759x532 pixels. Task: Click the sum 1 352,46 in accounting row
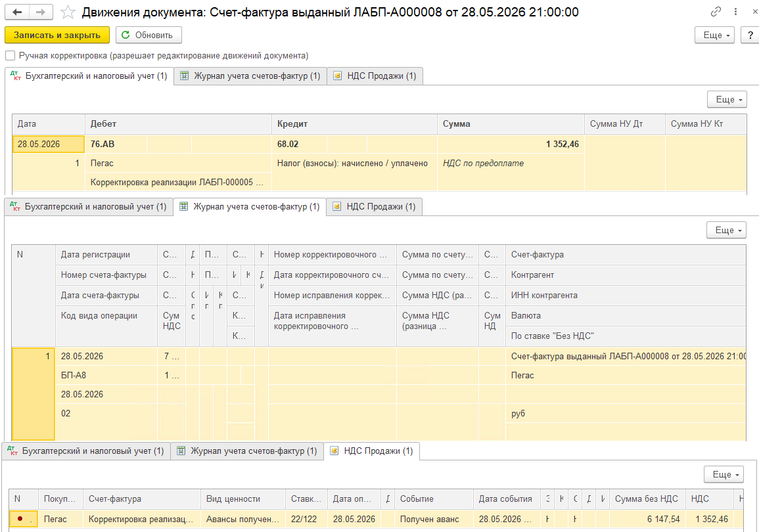[x=511, y=144]
